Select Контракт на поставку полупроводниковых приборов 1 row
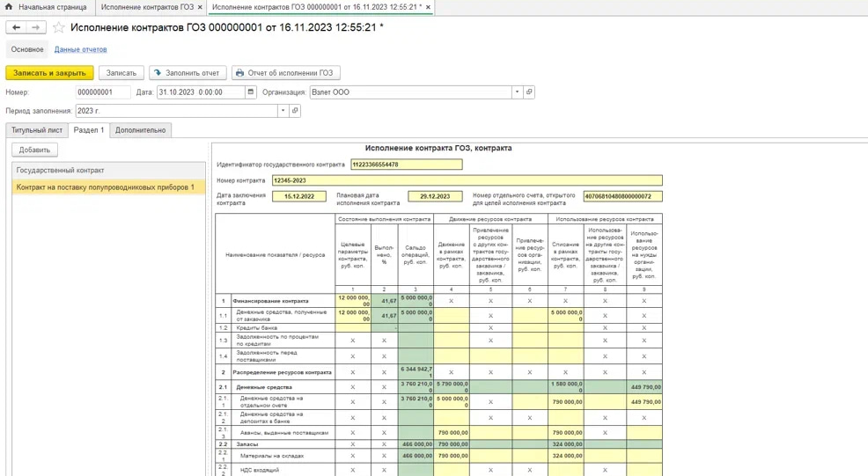Screen dimensions: 868x476 click(108, 187)
